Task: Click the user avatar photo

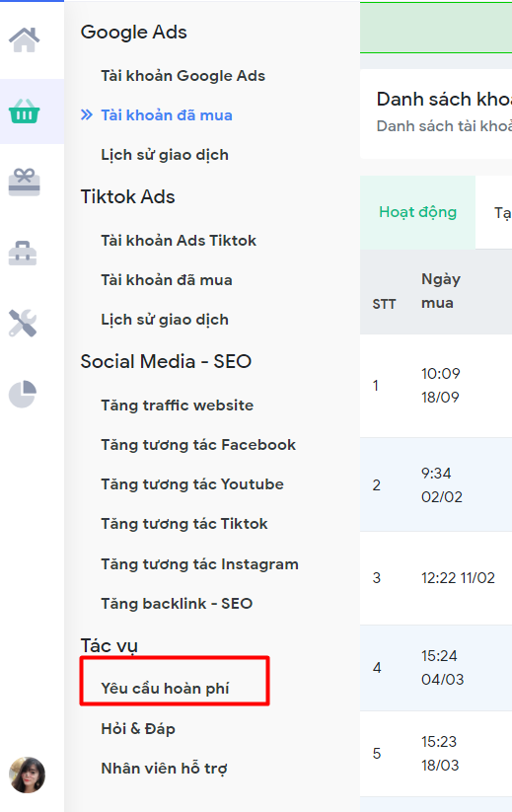Action: point(27,775)
